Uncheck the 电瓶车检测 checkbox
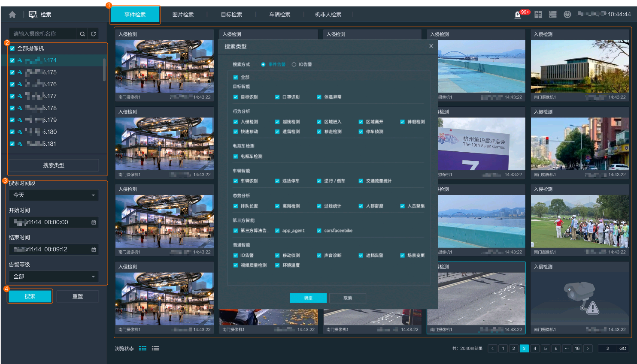 pyautogui.click(x=236, y=156)
